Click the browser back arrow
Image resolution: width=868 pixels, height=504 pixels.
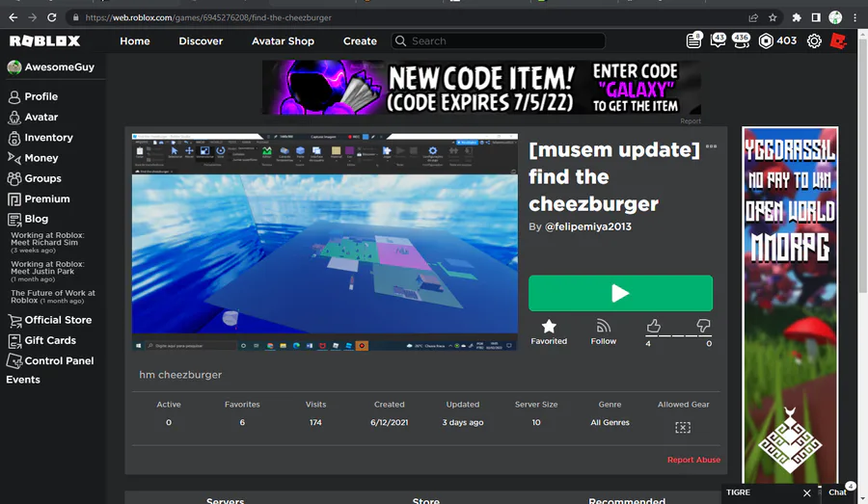pos(14,17)
